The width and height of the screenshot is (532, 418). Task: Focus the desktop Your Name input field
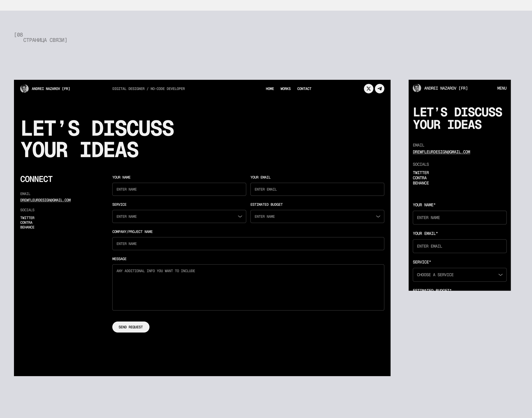(x=179, y=189)
